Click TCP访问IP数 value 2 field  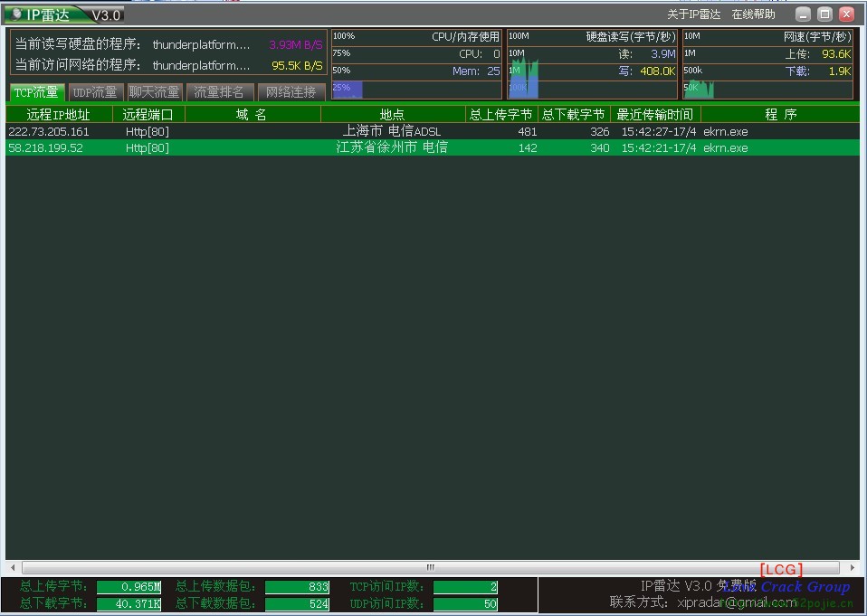[465, 587]
